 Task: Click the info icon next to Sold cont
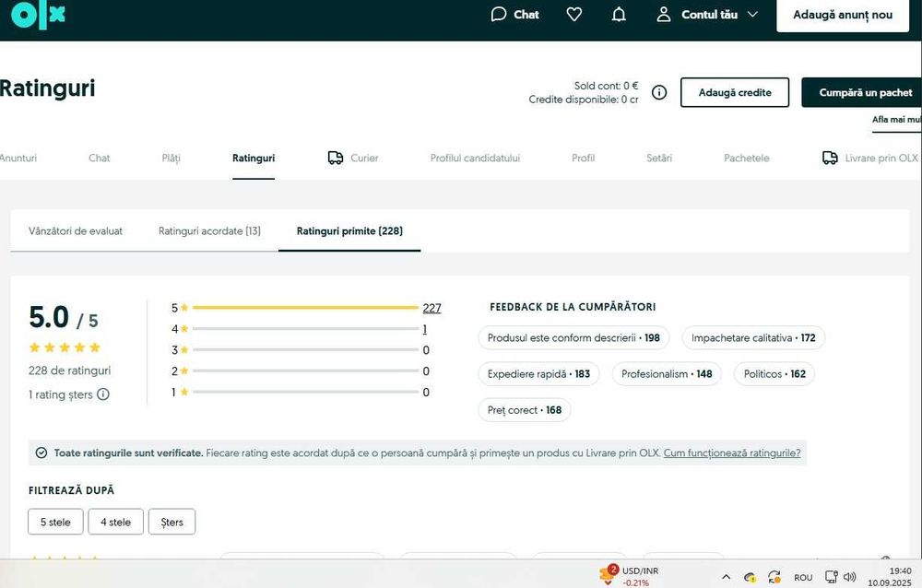click(x=659, y=92)
